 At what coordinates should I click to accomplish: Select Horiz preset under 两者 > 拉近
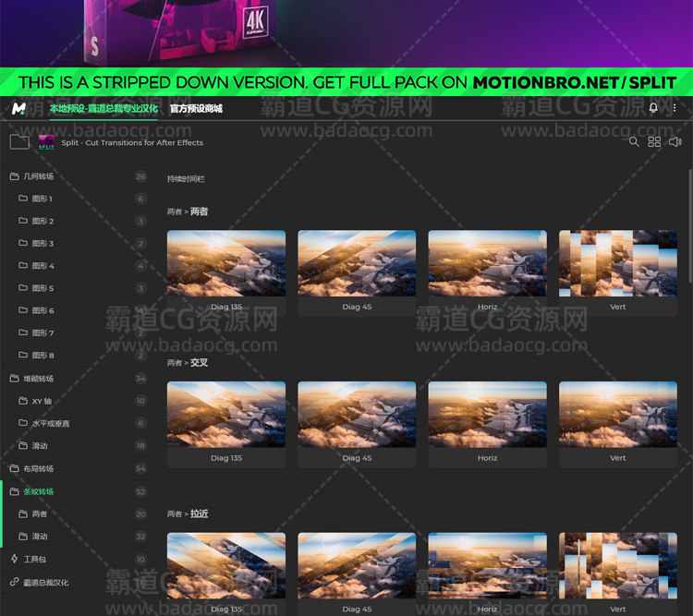pos(488,574)
